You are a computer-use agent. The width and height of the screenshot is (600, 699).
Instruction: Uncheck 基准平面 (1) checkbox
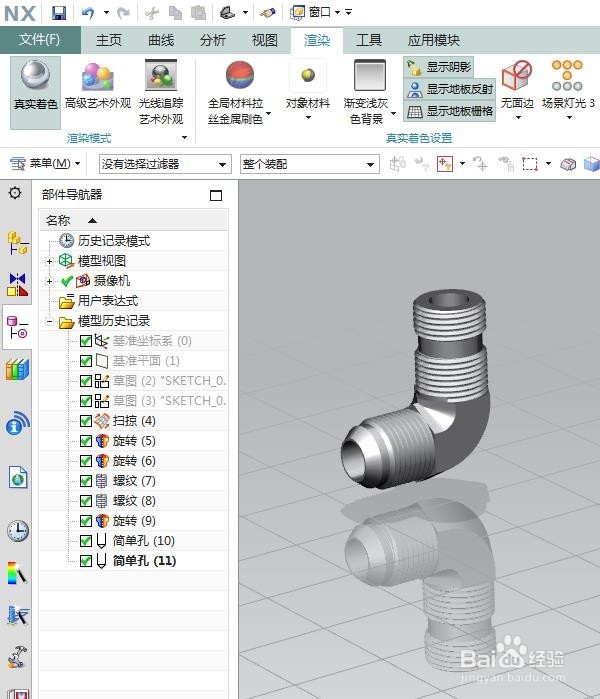pyautogui.click(x=86, y=361)
